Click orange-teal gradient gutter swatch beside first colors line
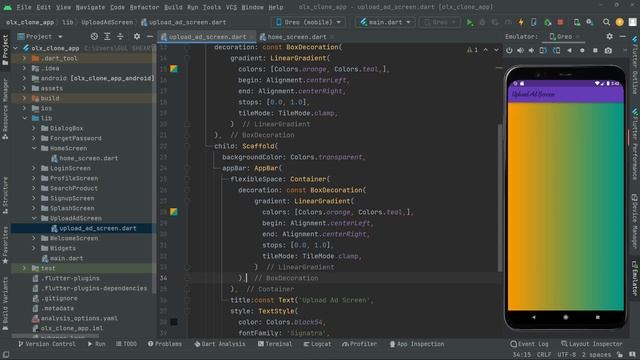This screenshot has height=360, width=640. (173, 69)
